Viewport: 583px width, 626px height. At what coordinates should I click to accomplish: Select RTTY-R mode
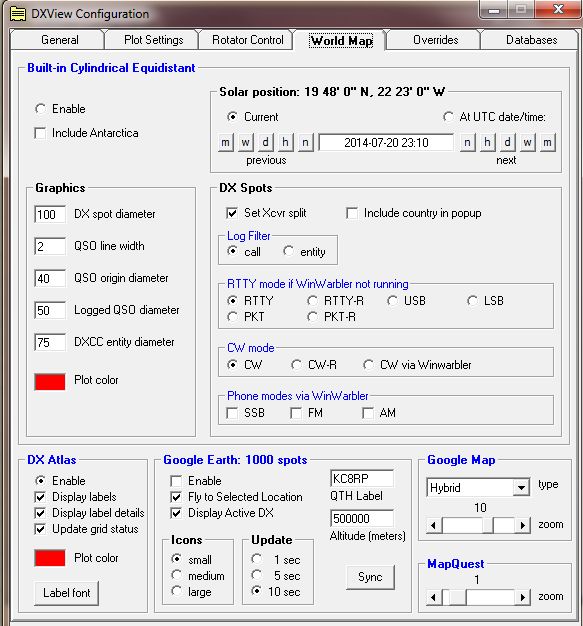pyautogui.click(x=312, y=300)
